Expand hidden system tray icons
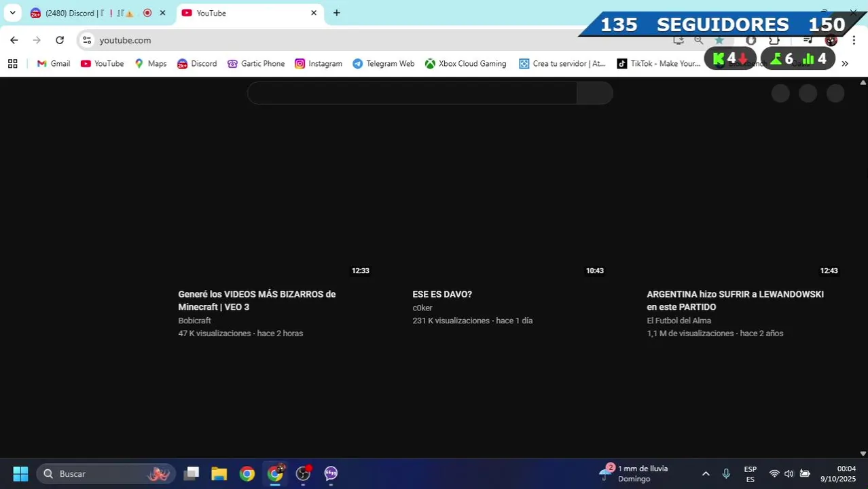This screenshot has width=868, height=489. 706,473
